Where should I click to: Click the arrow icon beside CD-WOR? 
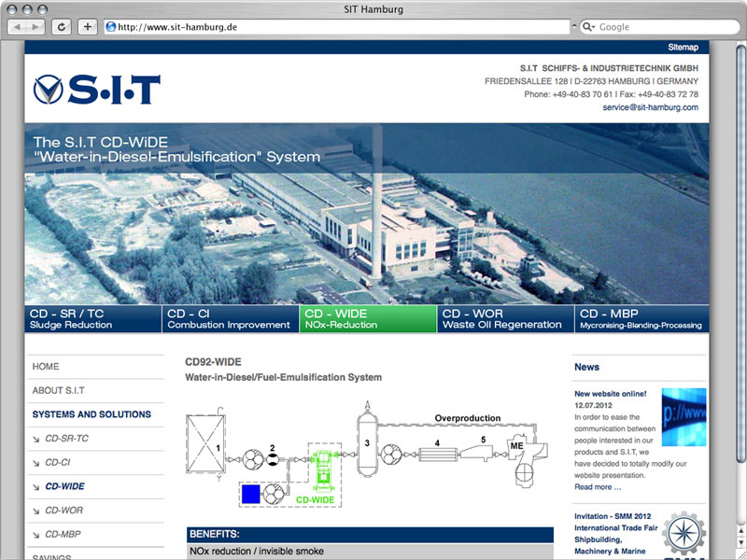[x=35, y=511]
